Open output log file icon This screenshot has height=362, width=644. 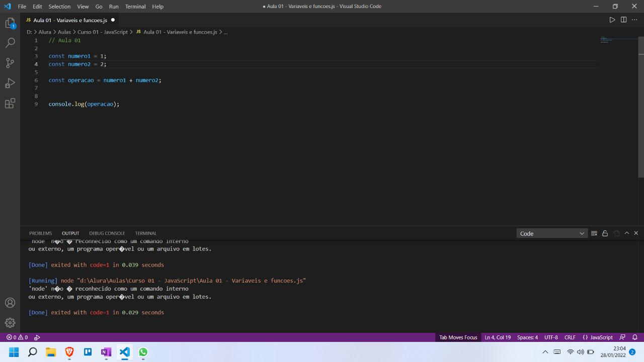[616, 233]
